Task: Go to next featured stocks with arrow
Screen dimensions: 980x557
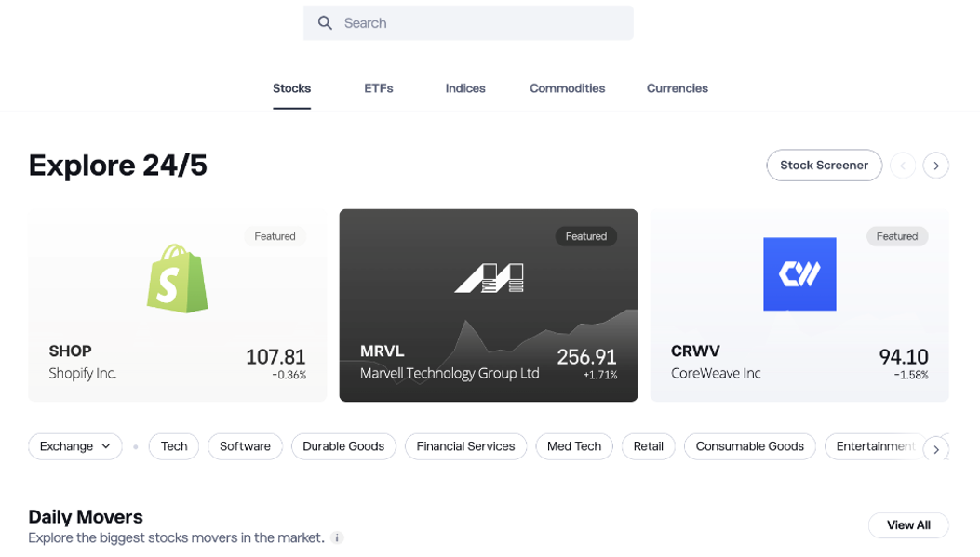Action: coord(935,166)
